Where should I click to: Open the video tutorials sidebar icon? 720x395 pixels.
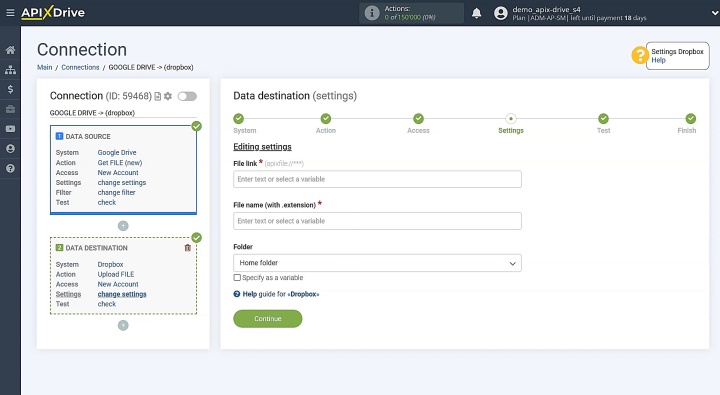10,129
